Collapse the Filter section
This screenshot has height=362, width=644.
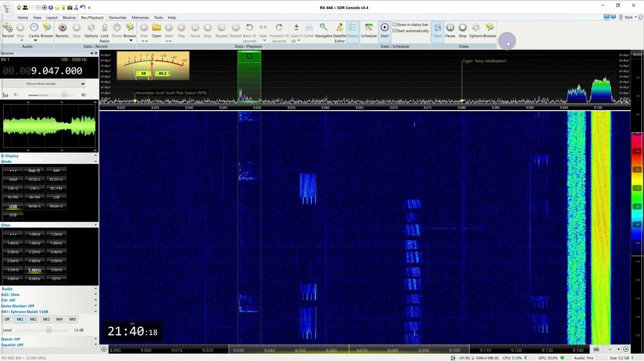pos(96,225)
